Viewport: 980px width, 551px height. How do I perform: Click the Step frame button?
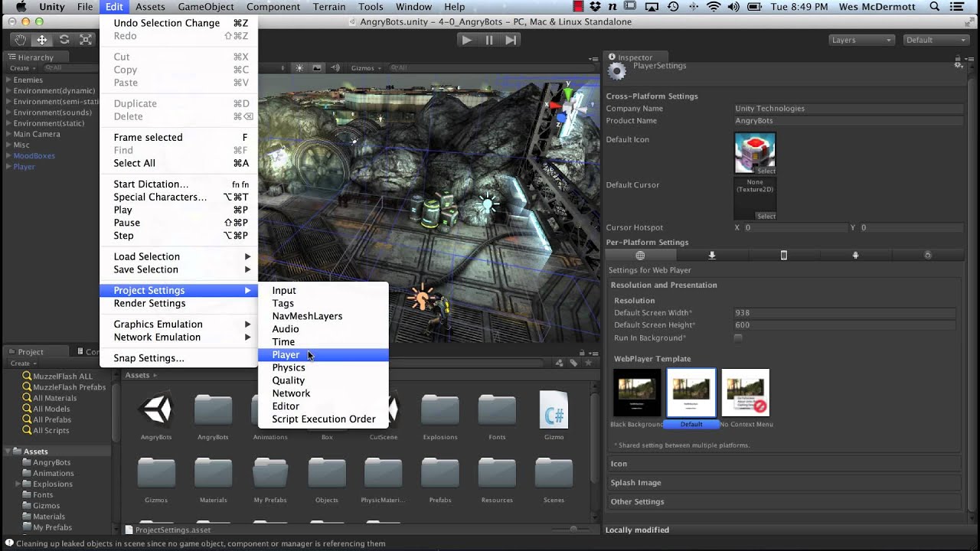(511, 40)
